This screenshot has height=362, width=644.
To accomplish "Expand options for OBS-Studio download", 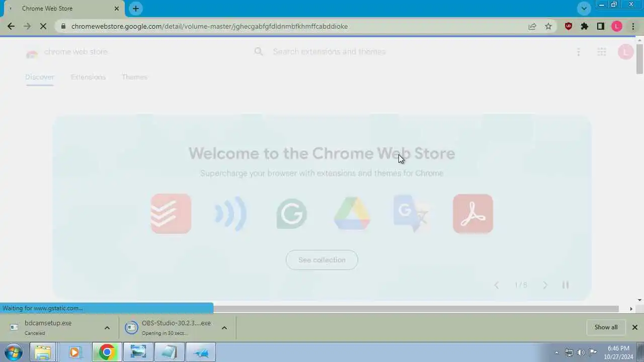I will (x=224, y=328).
